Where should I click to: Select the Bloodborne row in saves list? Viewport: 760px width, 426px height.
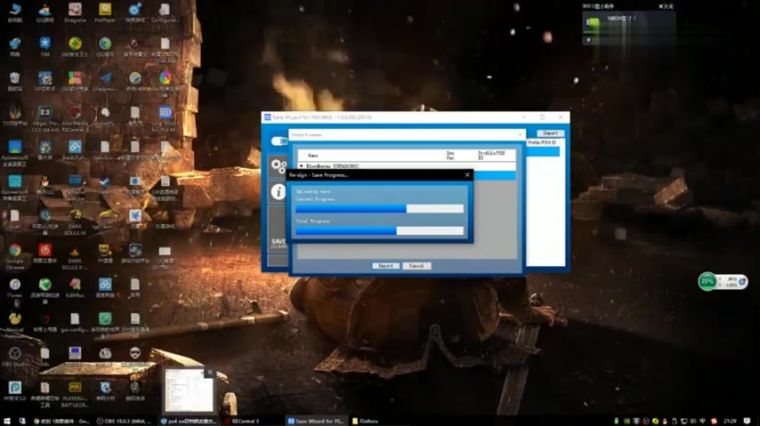pos(406,166)
